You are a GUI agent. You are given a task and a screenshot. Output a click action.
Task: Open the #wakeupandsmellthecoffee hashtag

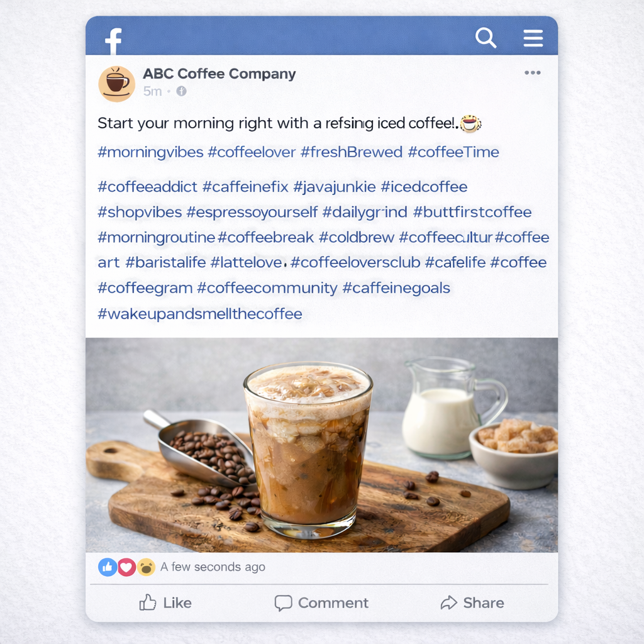[x=199, y=314]
